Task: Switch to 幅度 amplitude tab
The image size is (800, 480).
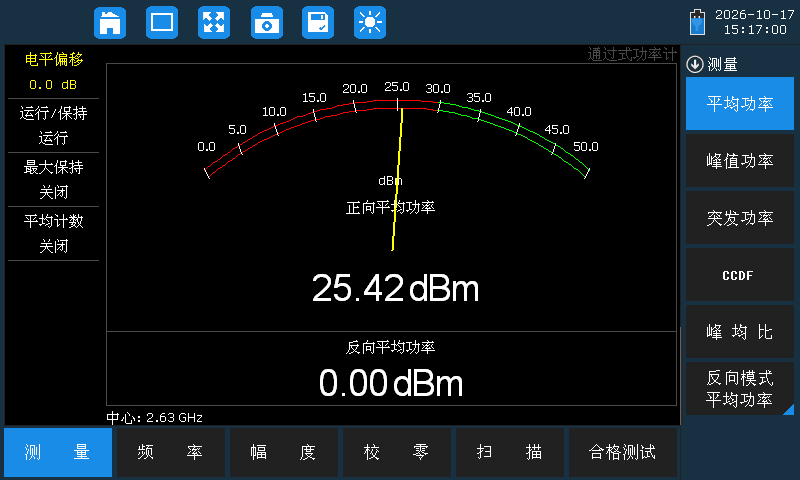Action: (x=284, y=452)
